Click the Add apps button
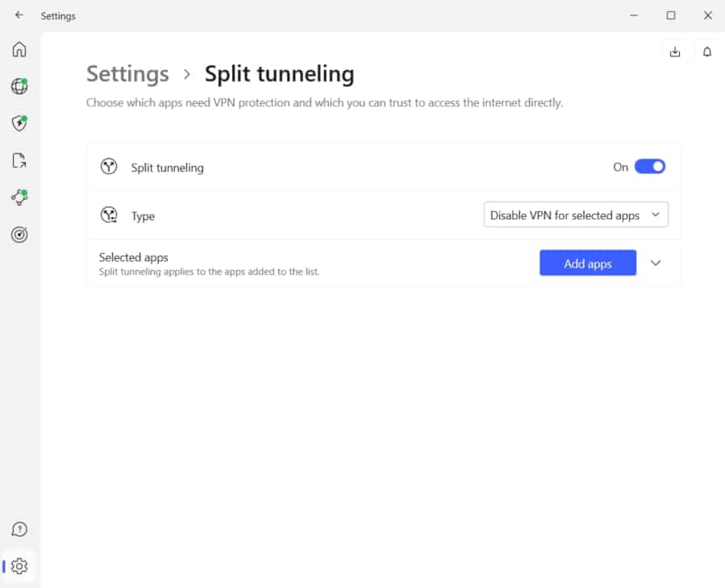 [588, 263]
